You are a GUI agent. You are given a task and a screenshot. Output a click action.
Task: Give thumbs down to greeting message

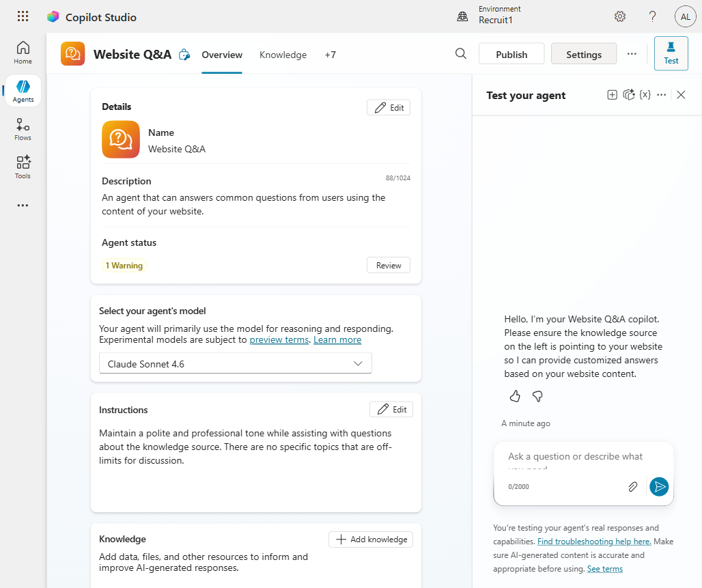click(537, 396)
